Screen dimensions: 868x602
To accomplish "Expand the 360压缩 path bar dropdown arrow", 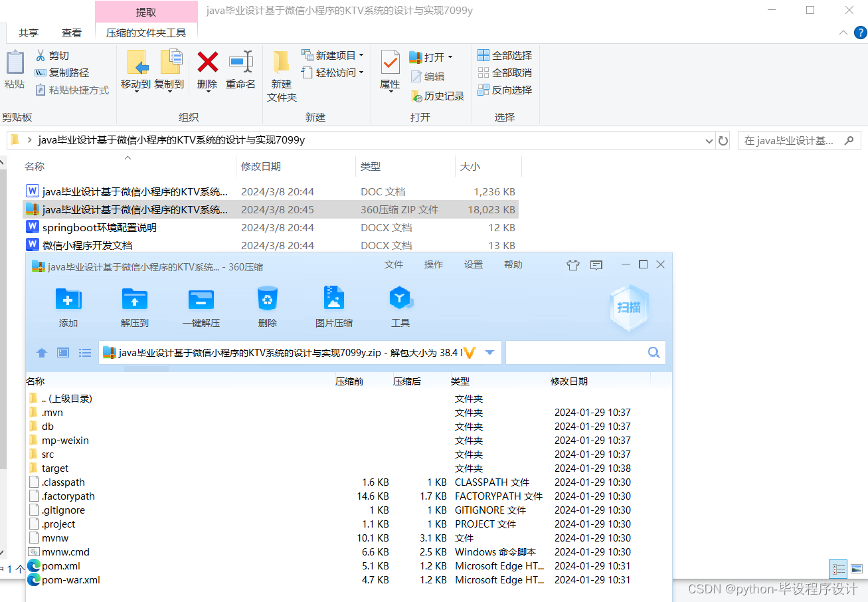I will (x=490, y=353).
